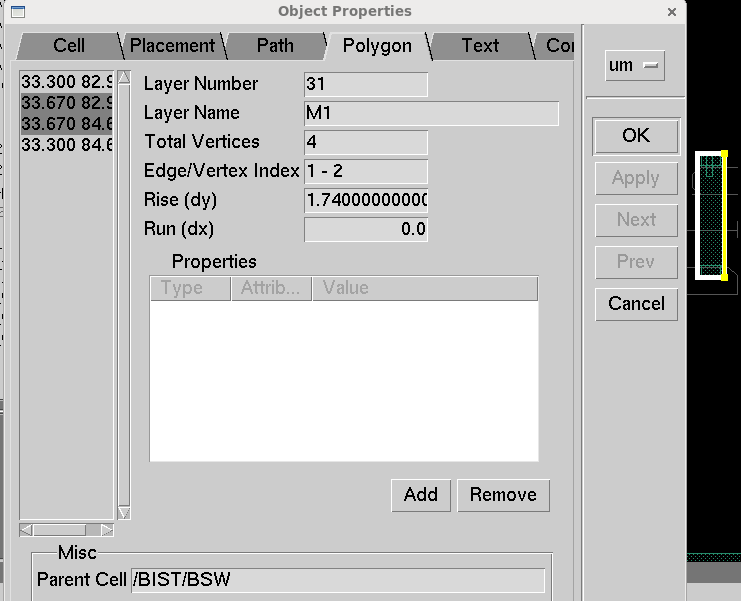Click the Value column header in Properties
Screen dimensions: 741x601
424,289
